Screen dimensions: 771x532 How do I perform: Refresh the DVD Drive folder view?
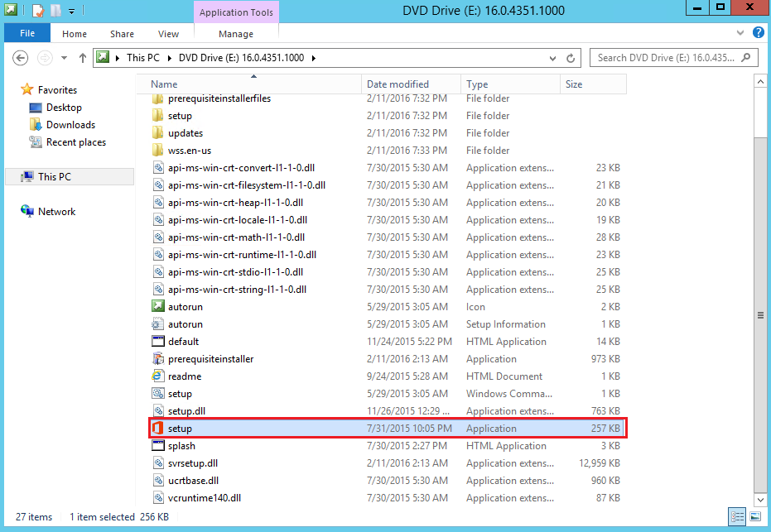571,58
